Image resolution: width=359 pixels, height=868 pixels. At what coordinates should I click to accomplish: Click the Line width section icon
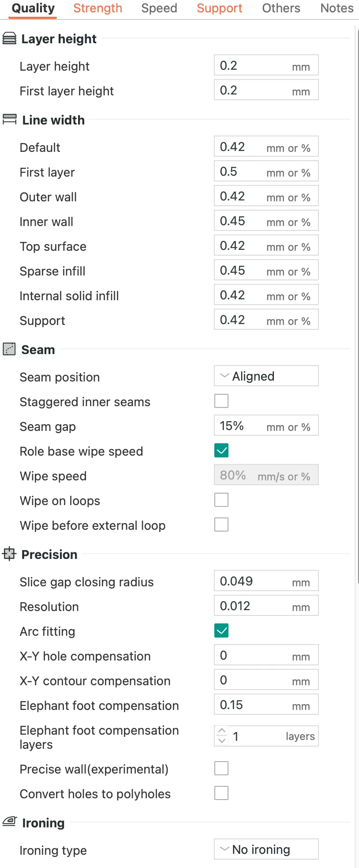click(9, 120)
